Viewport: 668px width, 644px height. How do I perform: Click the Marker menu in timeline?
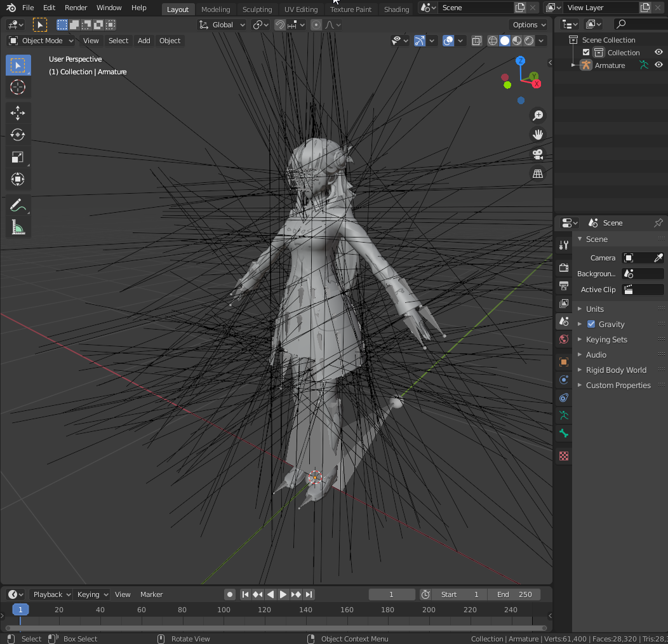pyautogui.click(x=151, y=594)
